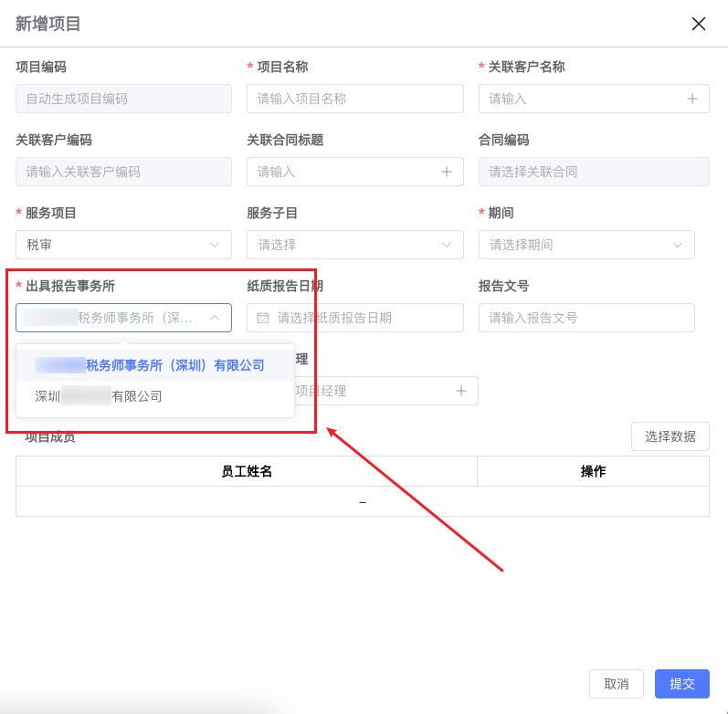Open the 服务子目 dropdown
The width and height of the screenshot is (728, 714).
click(355, 245)
